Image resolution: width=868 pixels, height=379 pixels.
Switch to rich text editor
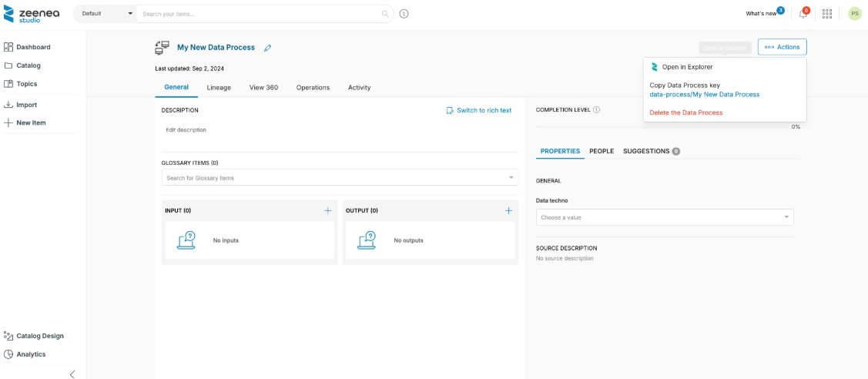click(x=478, y=110)
